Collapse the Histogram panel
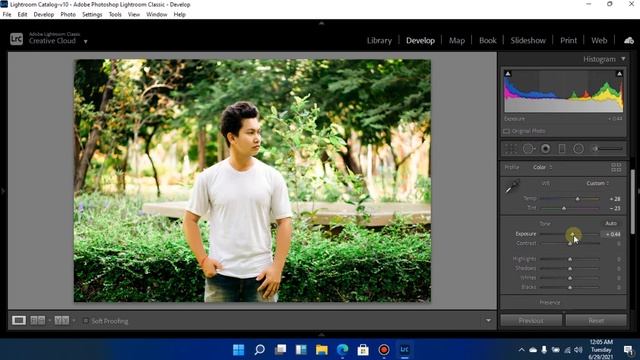Viewport: 640px width, 360px height. [623, 59]
